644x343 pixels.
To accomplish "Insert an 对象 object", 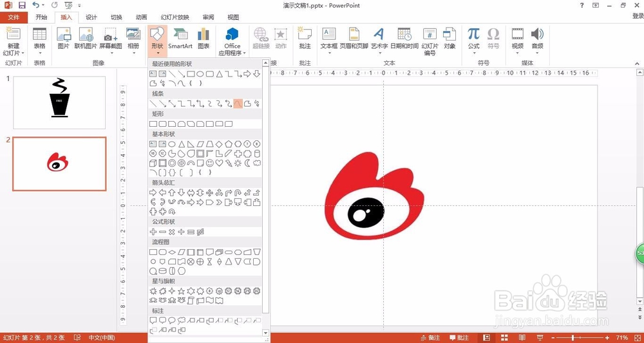I will 450,39.
